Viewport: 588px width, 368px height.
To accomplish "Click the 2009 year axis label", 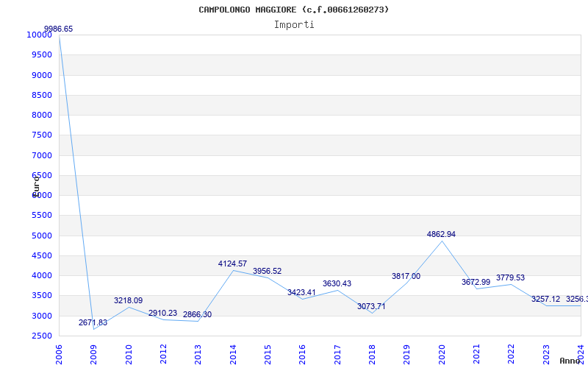I will point(94,355).
